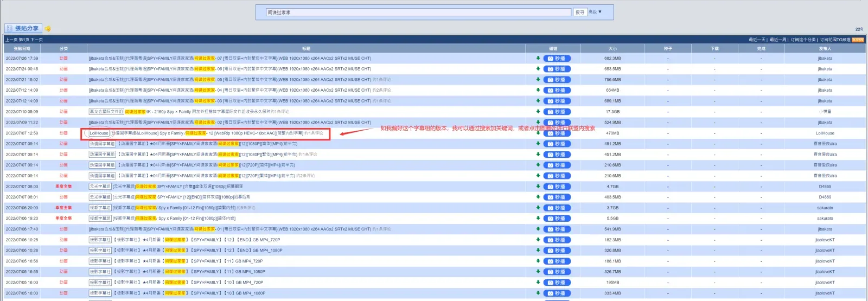Click the 秒播 button in the 195MB row

click(557, 283)
